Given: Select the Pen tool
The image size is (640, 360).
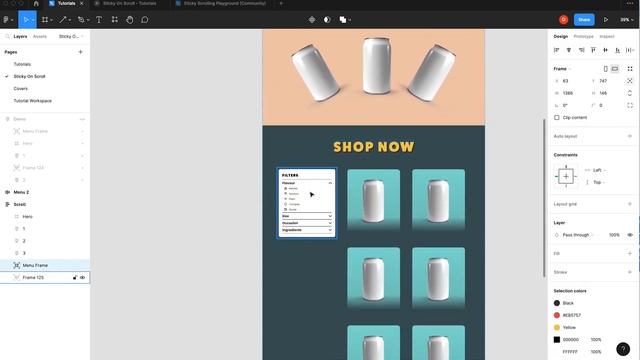Looking at the screenshot, I should coord(81,20).
